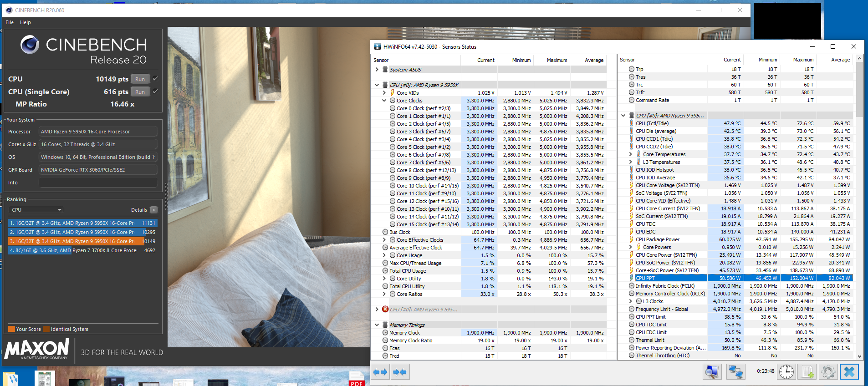Toggle the Details arrow button in Ranking

coord(154,210)
